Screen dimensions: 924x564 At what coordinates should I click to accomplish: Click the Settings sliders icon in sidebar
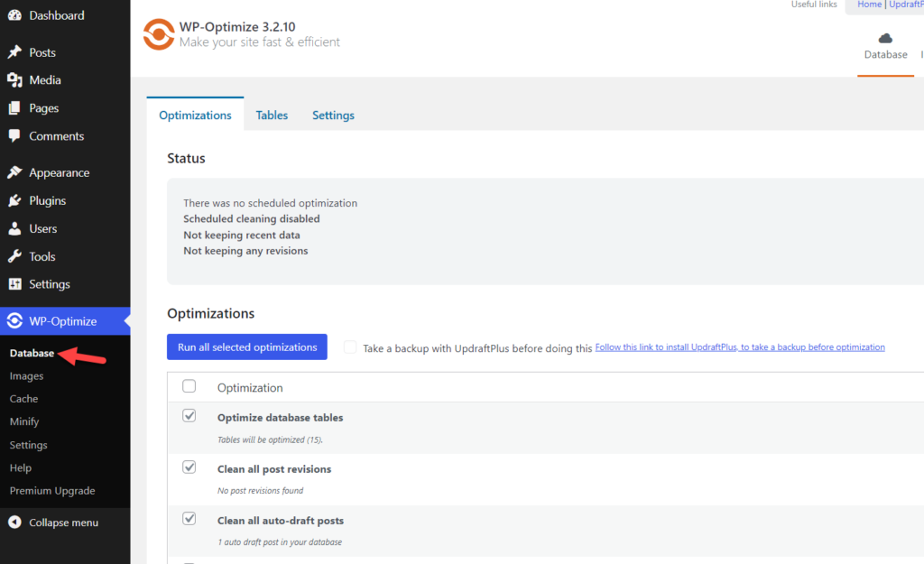[x=14, y=284]
